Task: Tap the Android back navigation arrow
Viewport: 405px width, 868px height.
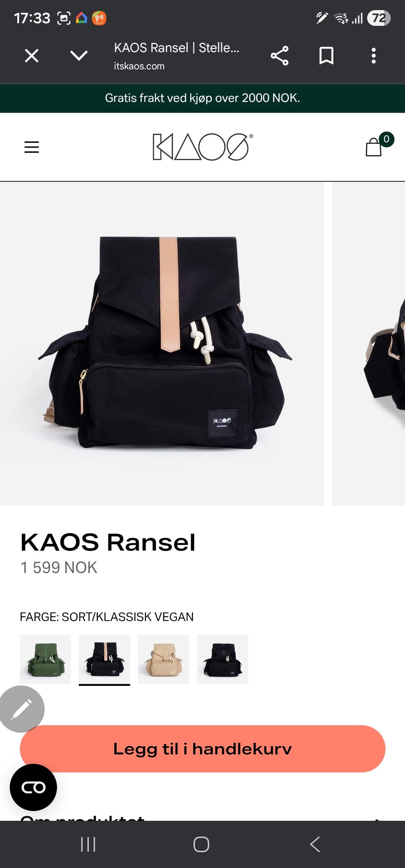Action: pyautogui.click(x=315, y=844)
